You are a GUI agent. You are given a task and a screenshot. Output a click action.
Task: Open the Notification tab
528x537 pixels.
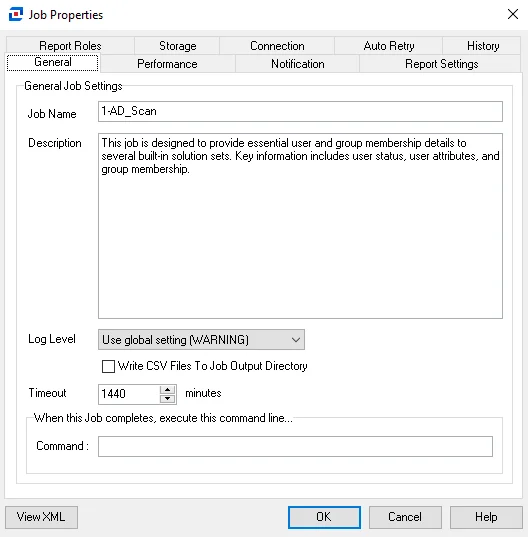298,64
